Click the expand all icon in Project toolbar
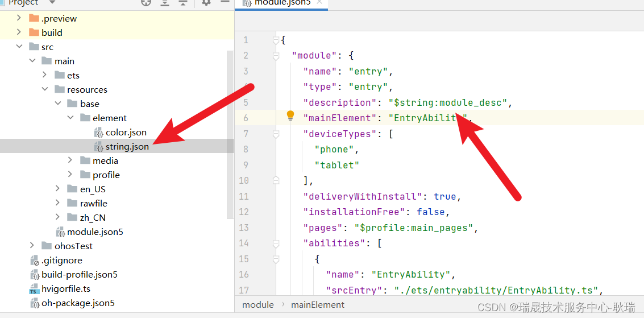This screenshot has width=644, height=318. coord(165,2)
